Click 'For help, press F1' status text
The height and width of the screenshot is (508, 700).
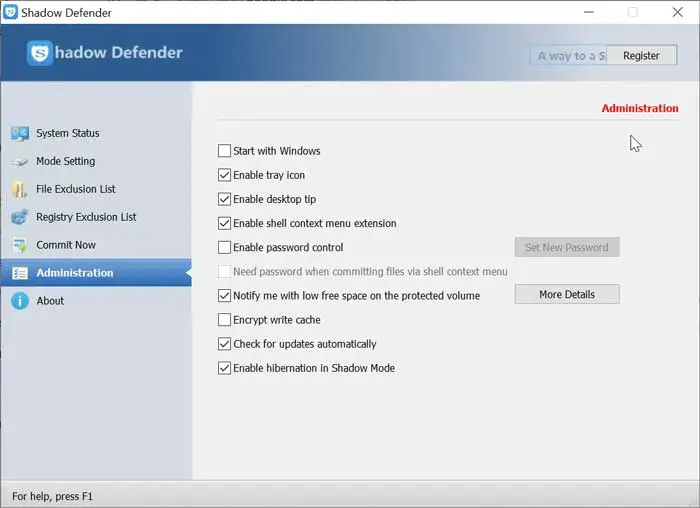click(52, 496)
